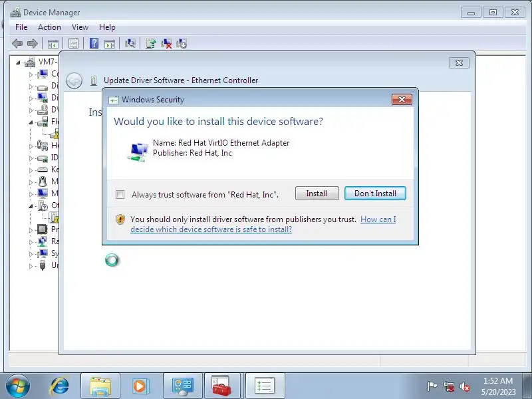Open the Help menu
The height and width of the screenshot is (399, 532).
point(107,27)
